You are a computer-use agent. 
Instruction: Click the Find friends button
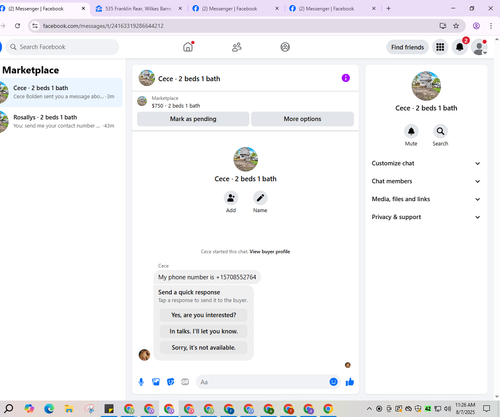pos(407,47)
